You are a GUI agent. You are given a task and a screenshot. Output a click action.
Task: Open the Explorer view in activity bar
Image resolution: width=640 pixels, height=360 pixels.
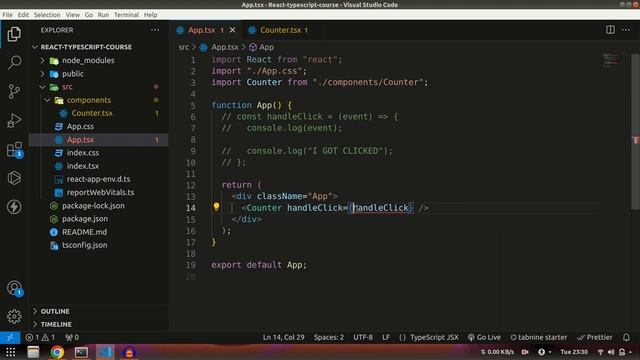pyautogui.click(x=14, y=34)
